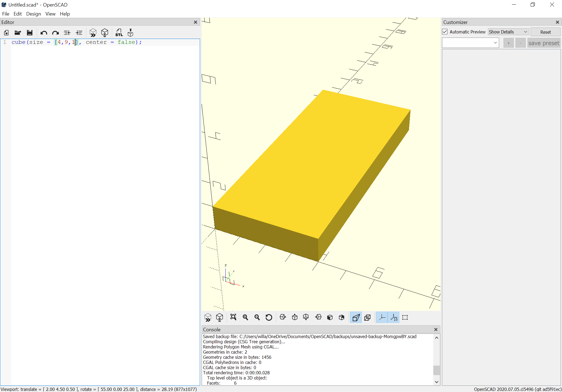Viewport: 562px width, 392px height.
Task: Open the View menu
Action: 50,14
